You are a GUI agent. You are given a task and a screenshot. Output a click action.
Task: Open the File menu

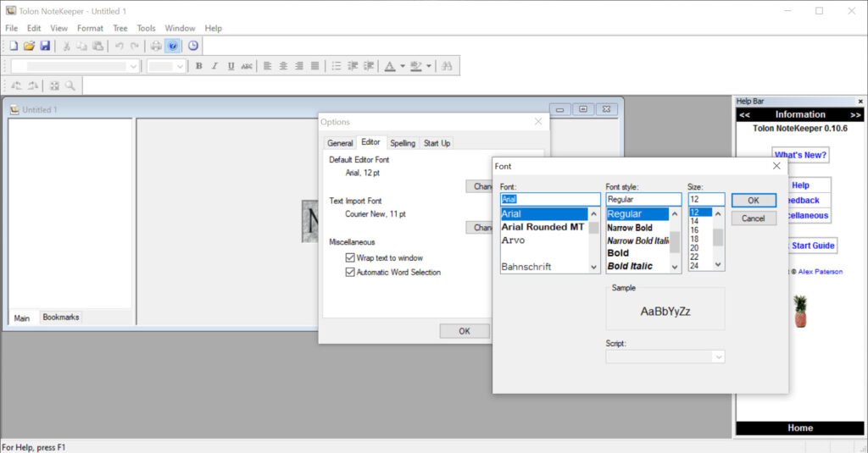pyautogui.click(x=12, y=28)
